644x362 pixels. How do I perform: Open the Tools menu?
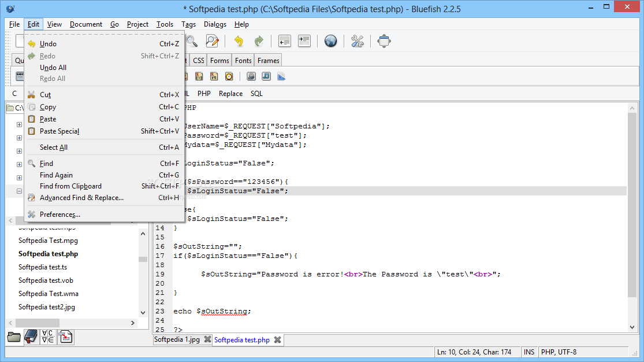pyautogui.click(x=165, y=24)
